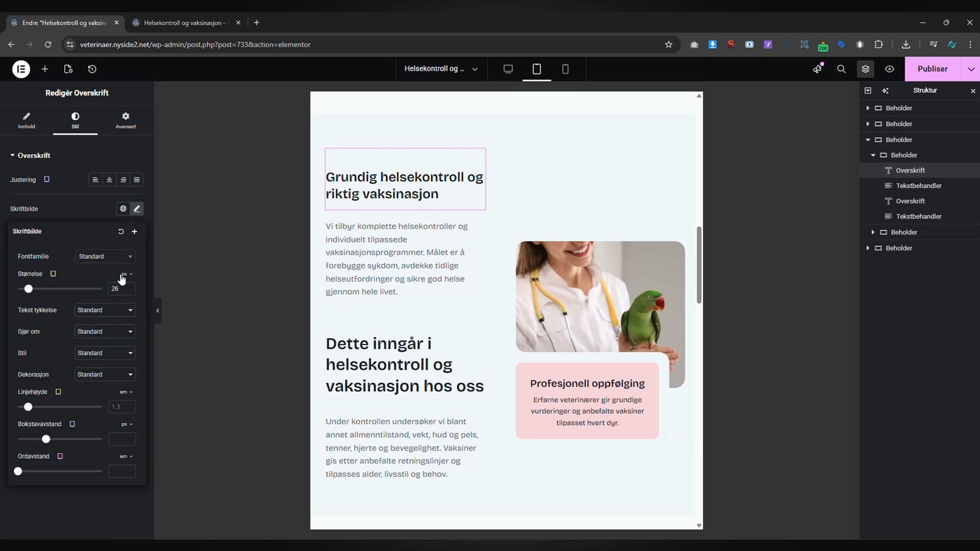Viewport: 980px width, 551px height.
Task: Switch to the Innhold tab
Action: (26, 120)
